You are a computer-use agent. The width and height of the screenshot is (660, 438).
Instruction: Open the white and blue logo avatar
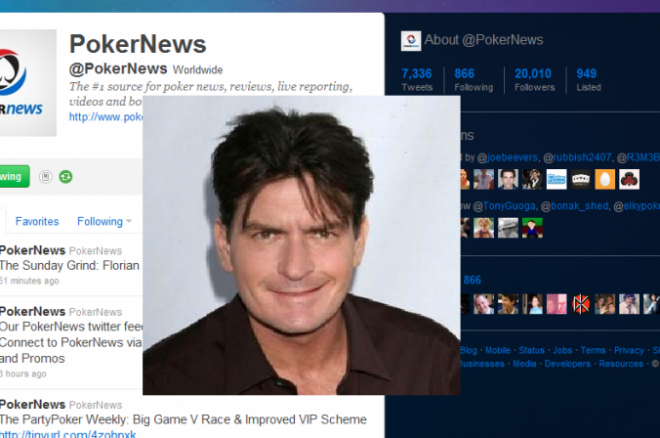pos(556,179)
